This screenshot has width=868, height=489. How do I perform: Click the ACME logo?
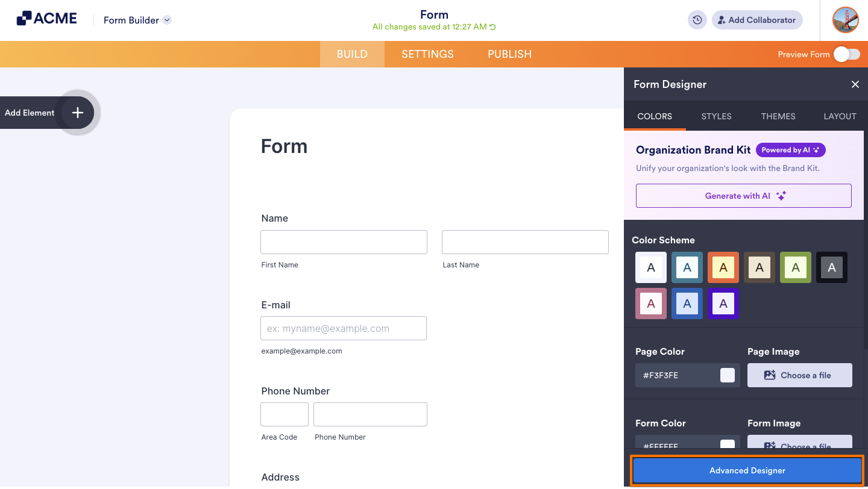pyautogui.click(x=46, y=18)
